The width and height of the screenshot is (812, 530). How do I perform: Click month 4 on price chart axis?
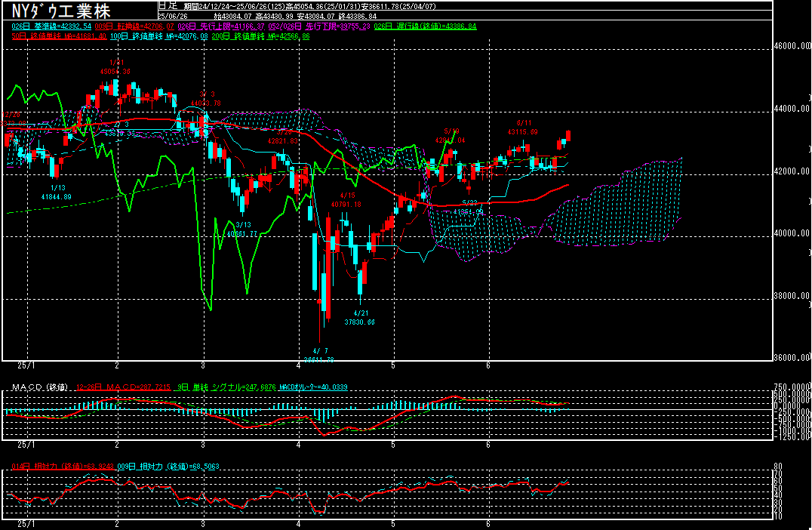point(299,365)
